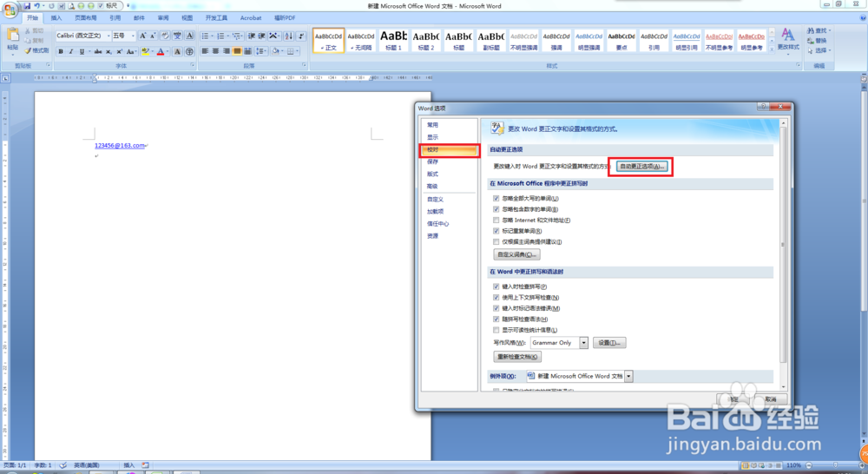
Task: Click the 设置(T)... button
Action: pos(609,343)
